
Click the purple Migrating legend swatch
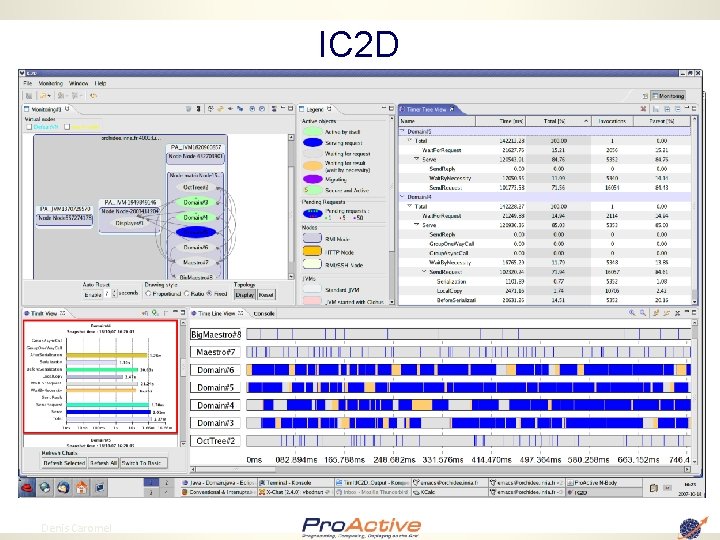click(313, 179)
